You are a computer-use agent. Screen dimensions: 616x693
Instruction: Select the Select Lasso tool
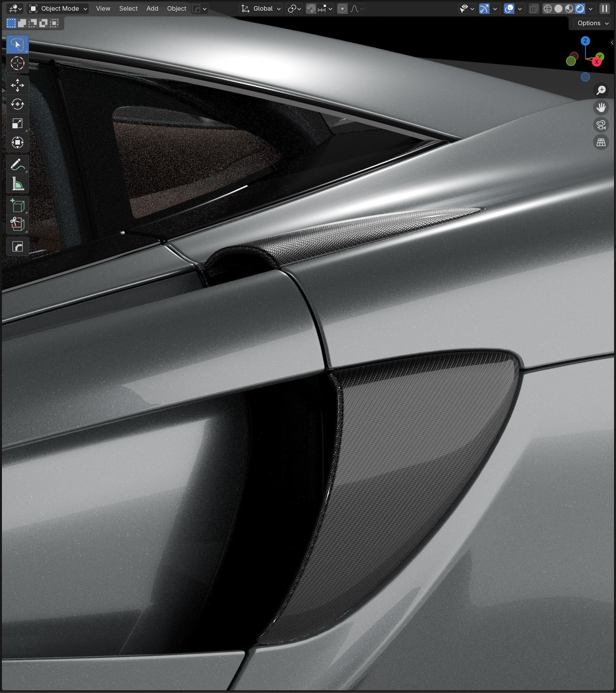coord(17,44)
